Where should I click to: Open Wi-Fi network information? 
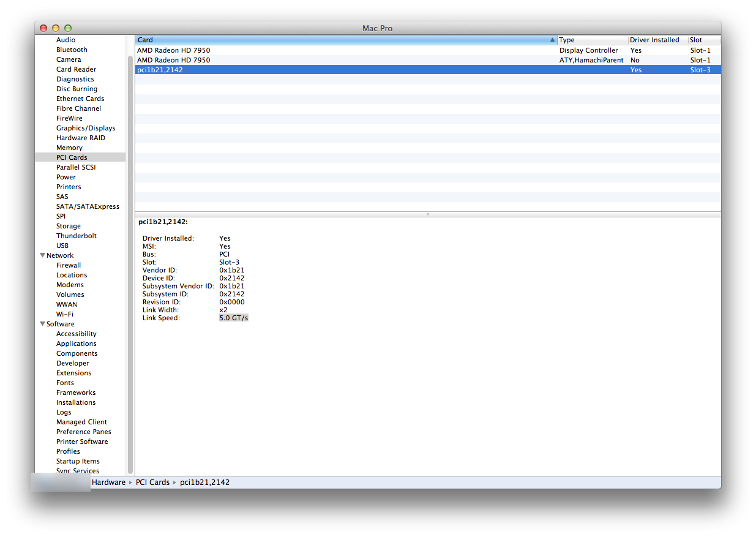pos(65,314)
